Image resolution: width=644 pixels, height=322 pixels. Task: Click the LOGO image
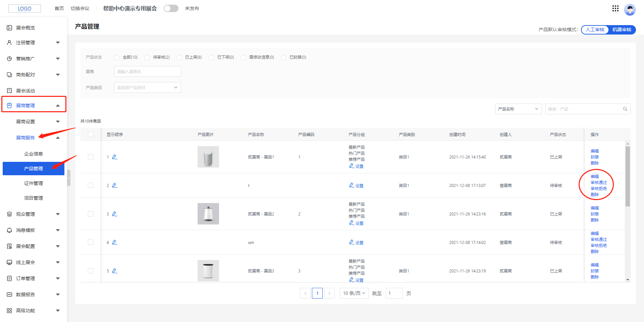click(x=24, y=8)
